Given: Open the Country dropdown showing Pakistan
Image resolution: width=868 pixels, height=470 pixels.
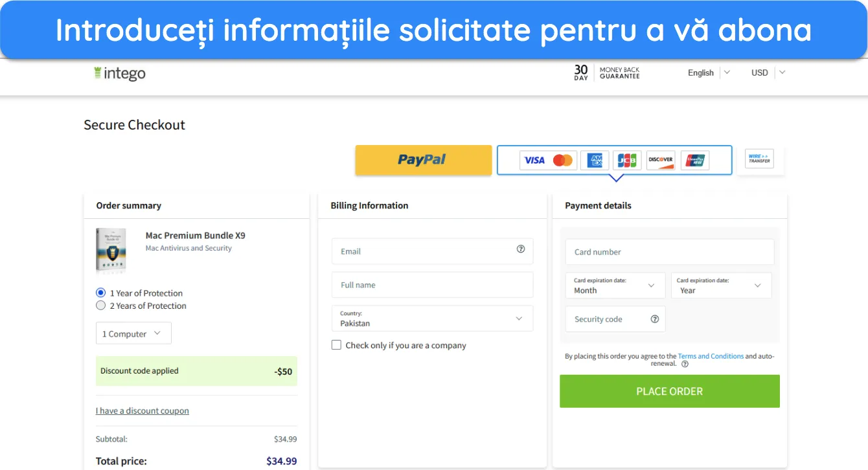Looking at the screenshot, I should pos(432,319).
